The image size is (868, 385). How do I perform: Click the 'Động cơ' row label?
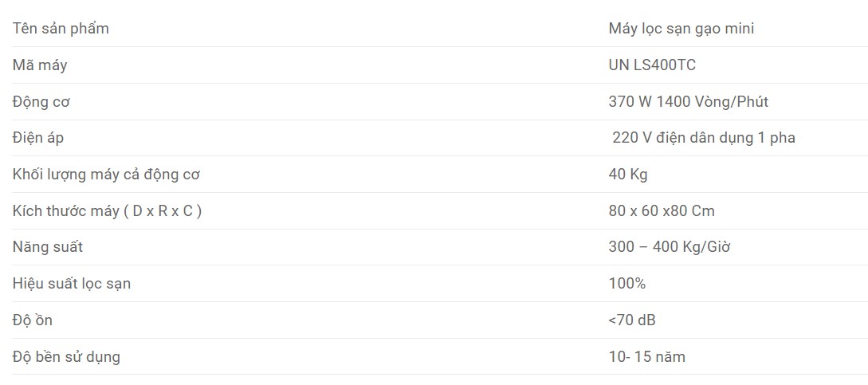(x=41, y=102)
